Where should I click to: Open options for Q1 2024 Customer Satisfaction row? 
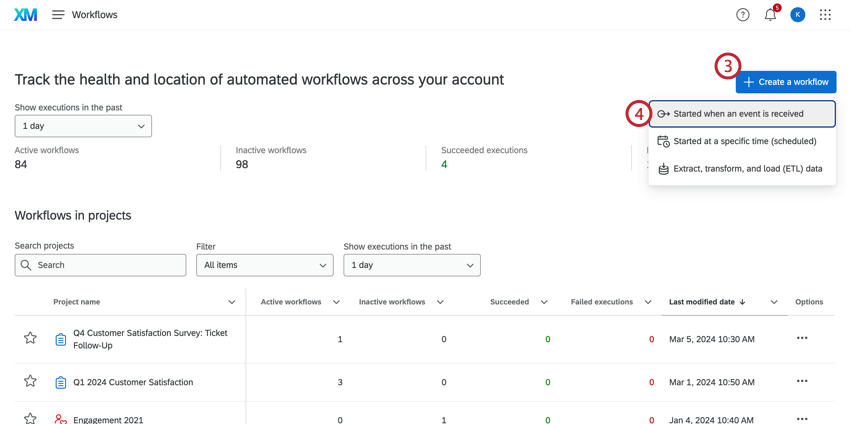tap(802, 381)
